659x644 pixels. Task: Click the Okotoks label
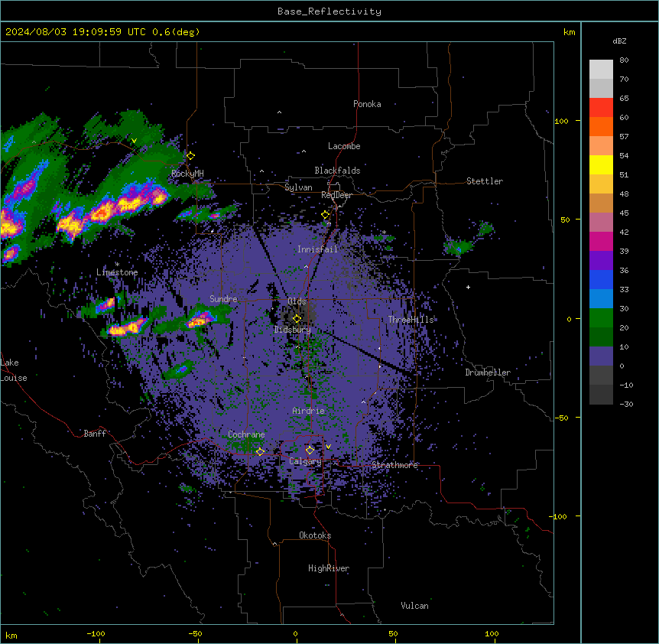click(x=315, y=535)
